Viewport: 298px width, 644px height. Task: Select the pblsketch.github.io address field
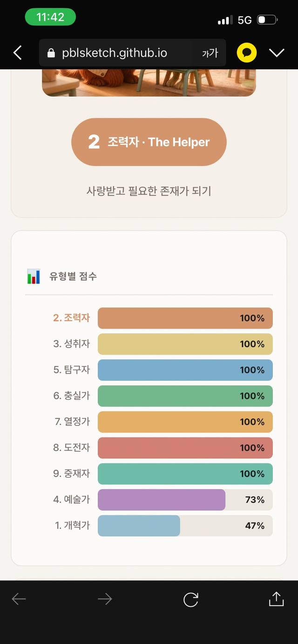coord(133,53)
